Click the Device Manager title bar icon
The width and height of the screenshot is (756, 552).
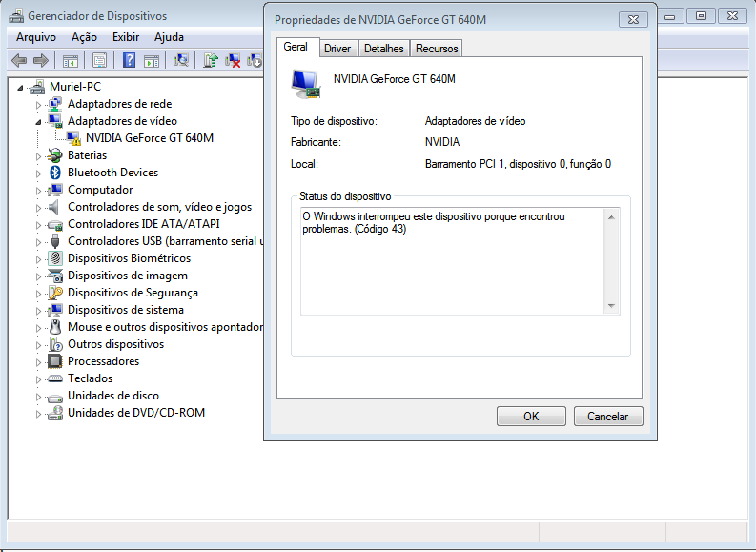[x=16, y=16]
